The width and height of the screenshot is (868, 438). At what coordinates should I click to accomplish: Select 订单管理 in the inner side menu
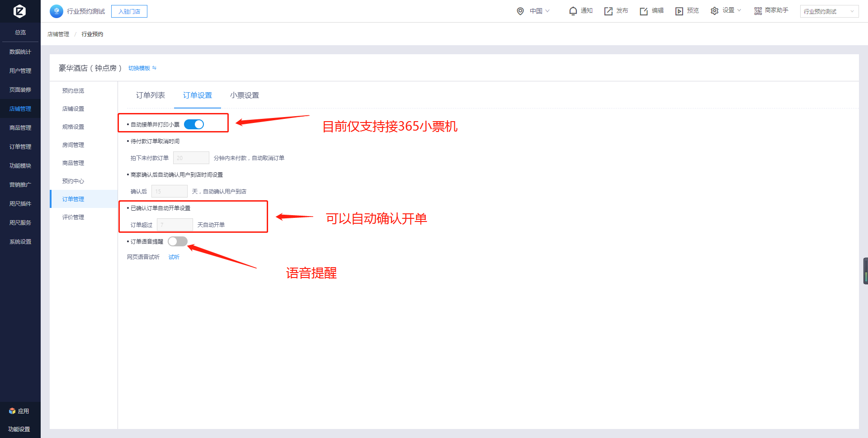[84, 199]
